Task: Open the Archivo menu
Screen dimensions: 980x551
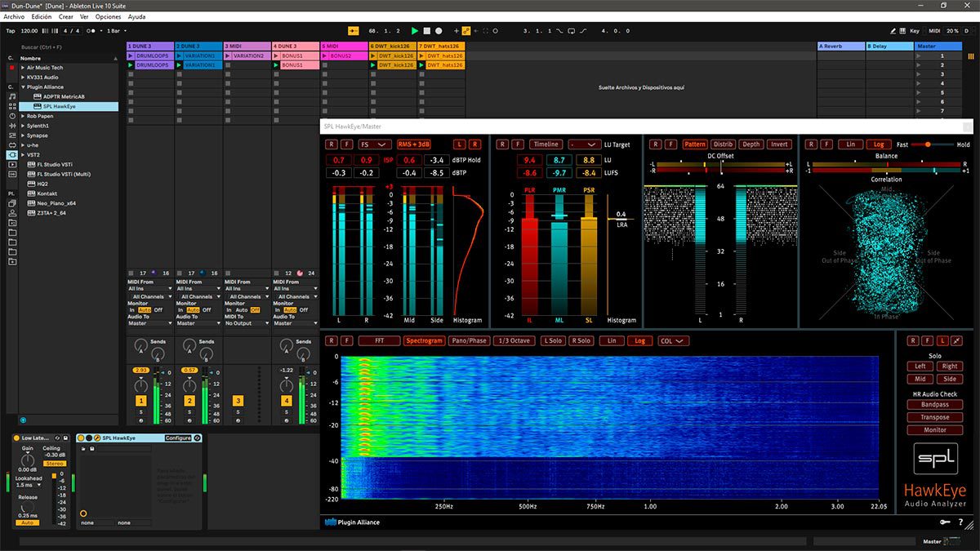Action: click(14, 16)
